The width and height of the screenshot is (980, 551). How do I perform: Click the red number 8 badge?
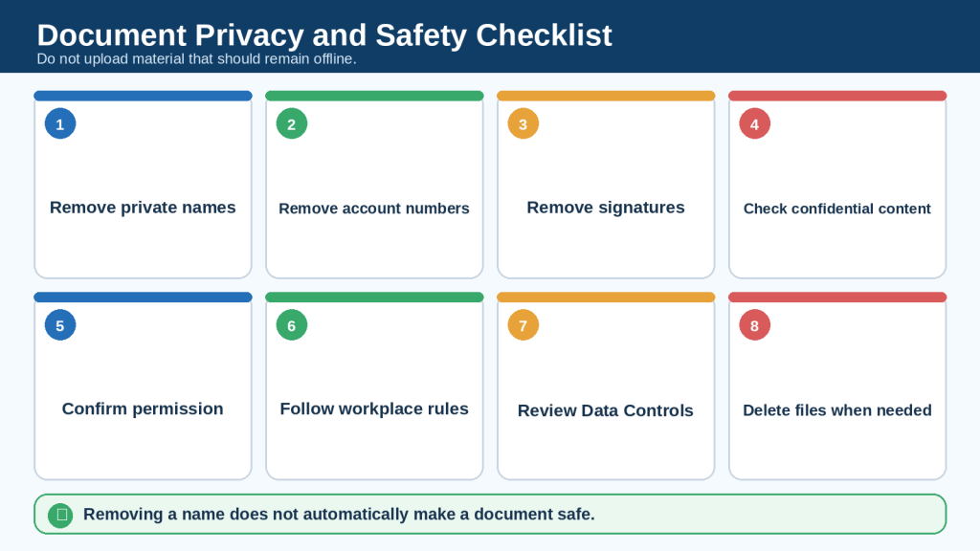pos(754,325)
